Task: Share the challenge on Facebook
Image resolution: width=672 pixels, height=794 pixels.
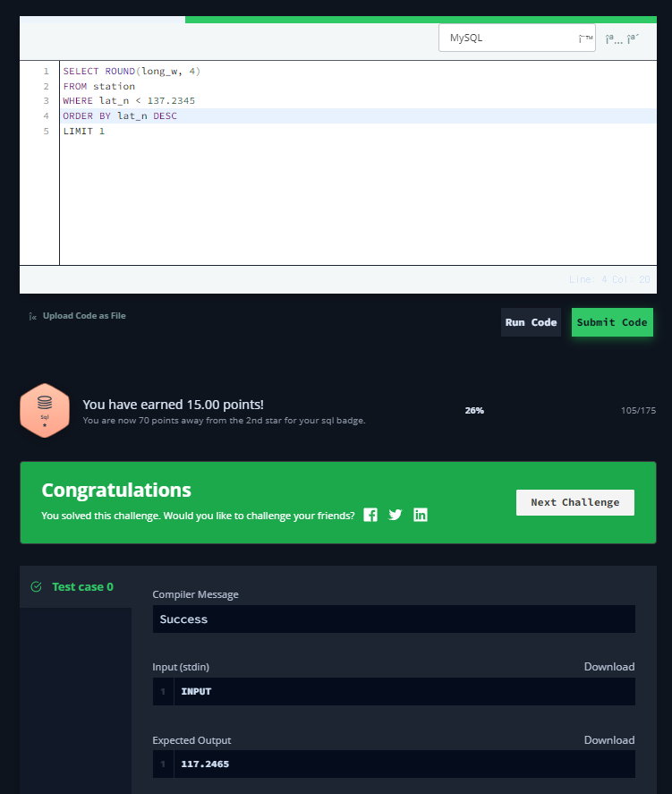Action: pyautogui.click(x=370, y=515)
